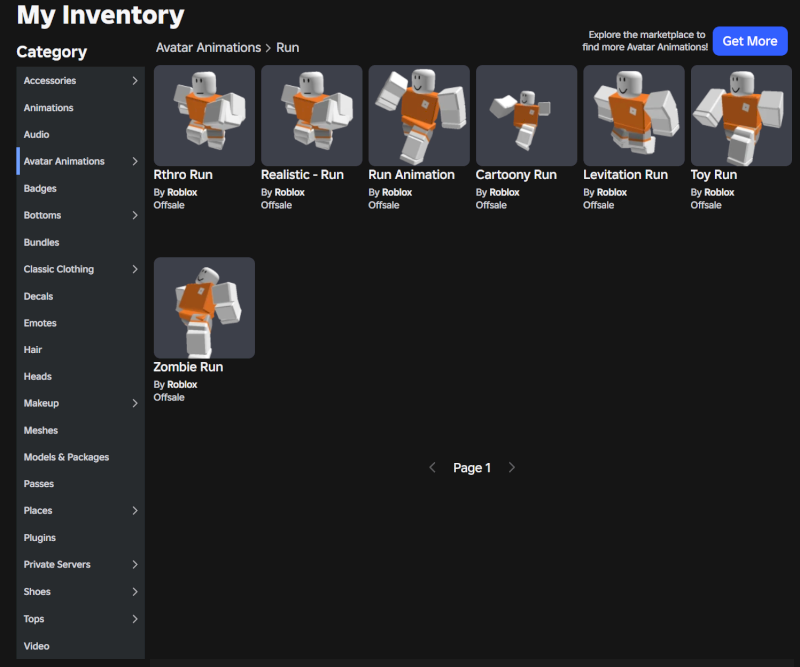The image size is (800, 667).
Task: Open the Levitation Run thumbnail image
Action: pos(634,115)
